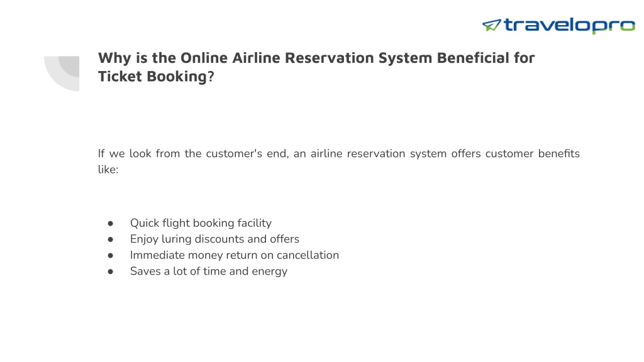This screenshot has height=362, width=644.
Task: Click the fourth bullet point dot
Action: (x=111, y=271)
